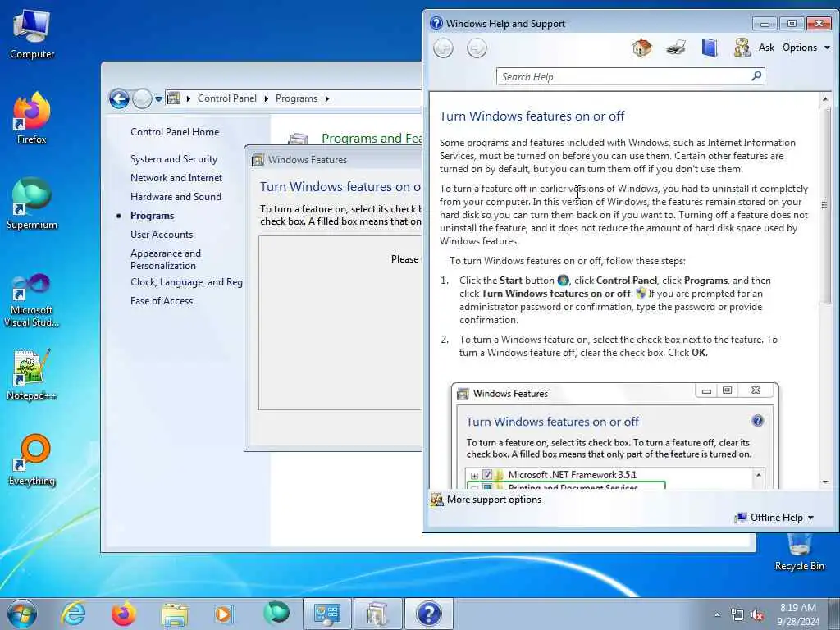
Task: Open Control Panel Home link
Action: pyautogui.click(x=175, y=132)
